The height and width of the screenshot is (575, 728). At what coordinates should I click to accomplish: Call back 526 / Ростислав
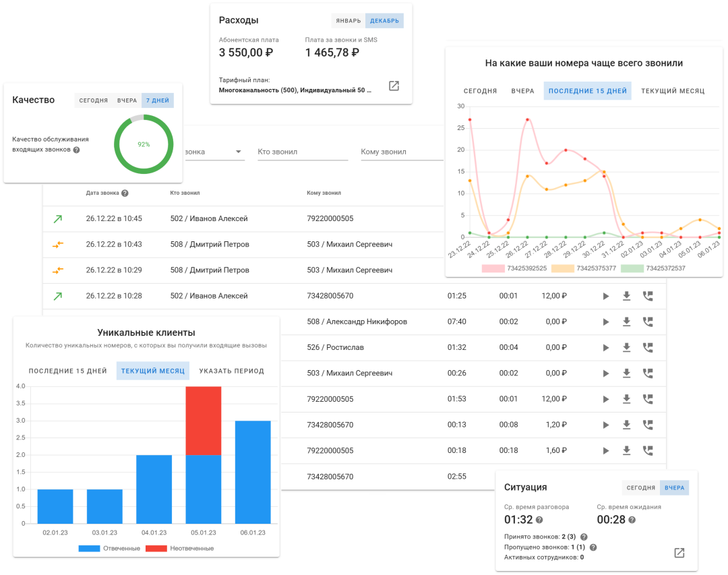point(648,347)
